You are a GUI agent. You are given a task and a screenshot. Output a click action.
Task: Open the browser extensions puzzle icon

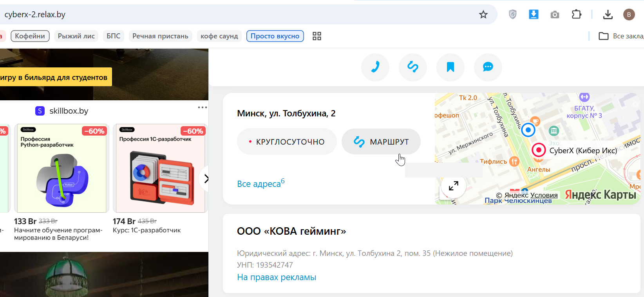[576, 14]
